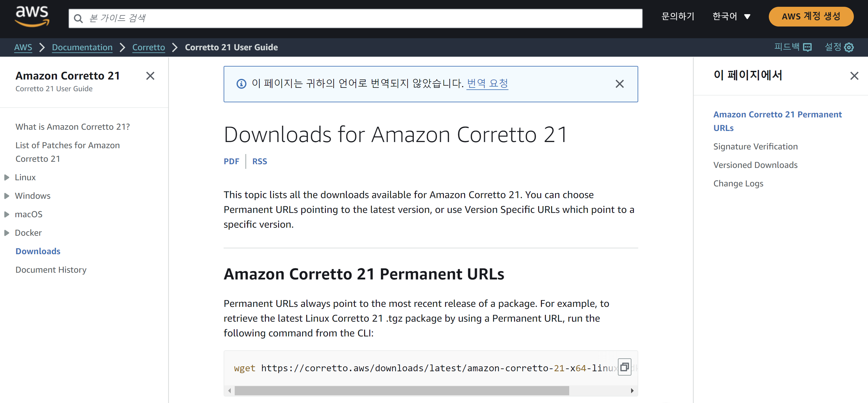This screenshot has height=403, width=868.
Task: Click the code block horizontal scrollbar
Action: 402,391
